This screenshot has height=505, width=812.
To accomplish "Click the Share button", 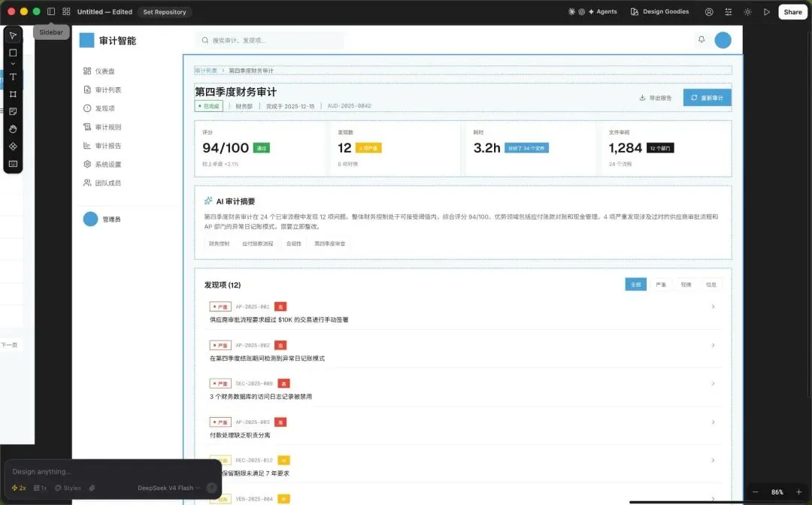I will 792,12.
